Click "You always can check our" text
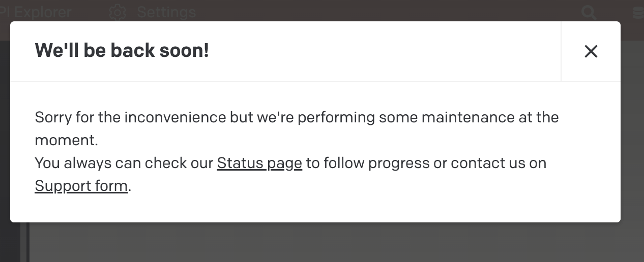Screen dimensions: 644x262 (x=124, y=163)
